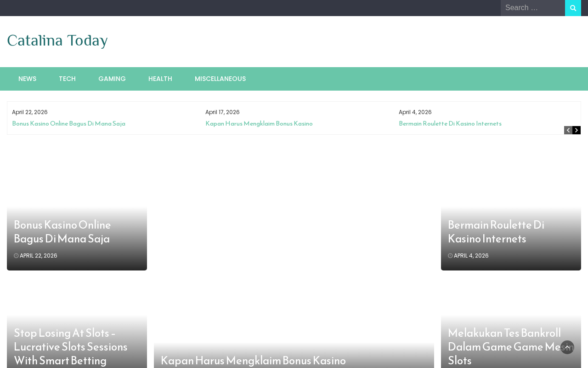Show next slide in news ticker

tap(577, 130)
